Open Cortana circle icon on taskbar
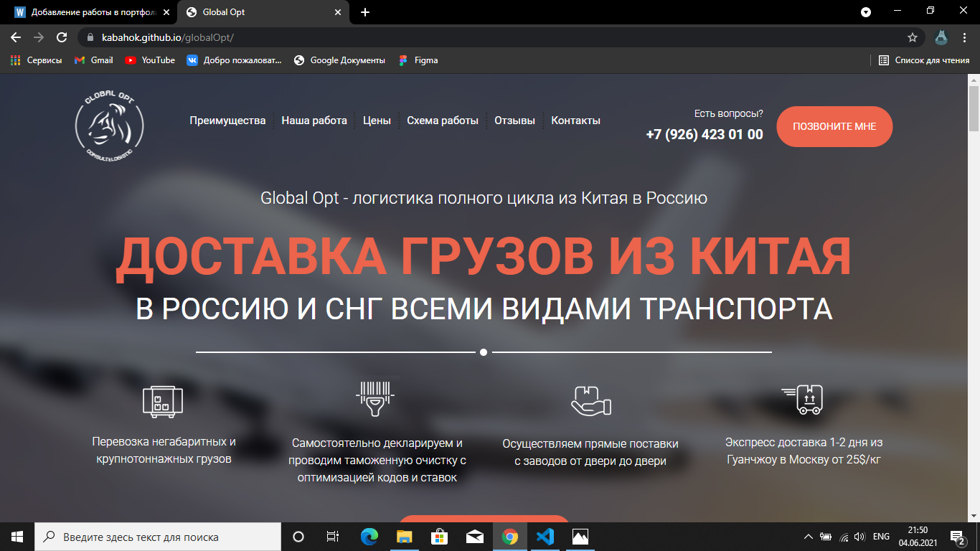The height and width of the screenshot is (551, 980). pyautogui.click(x=298, y=537)
